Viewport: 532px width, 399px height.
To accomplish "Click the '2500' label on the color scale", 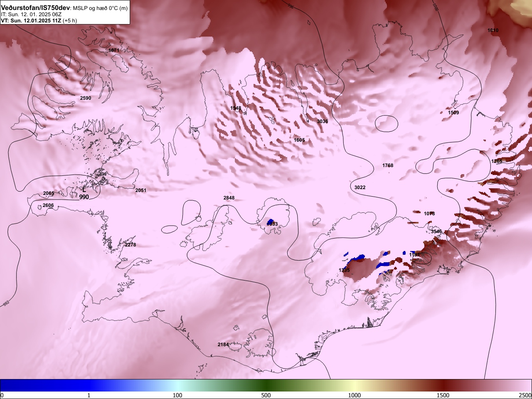I will tap(525, 395).
